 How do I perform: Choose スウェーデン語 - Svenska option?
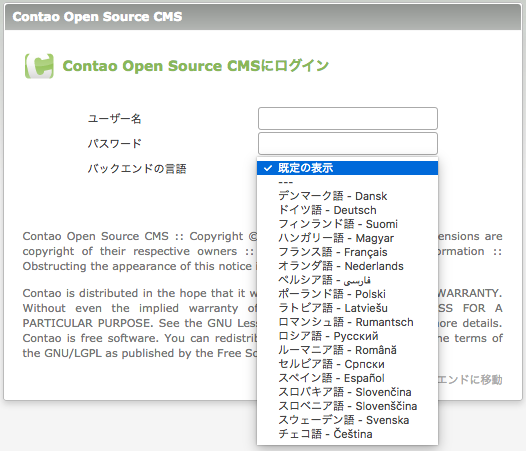(348, 420)
